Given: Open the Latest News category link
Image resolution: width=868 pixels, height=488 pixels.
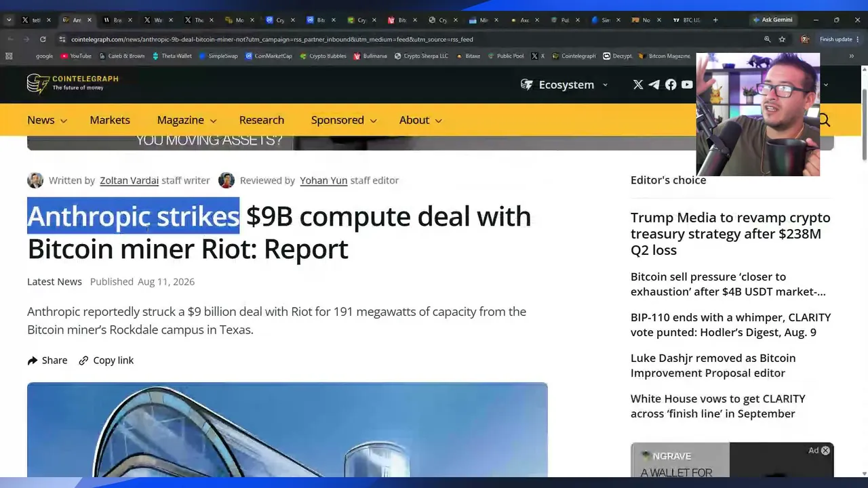Looking at the screenshot, I should (x=54, y=281).
